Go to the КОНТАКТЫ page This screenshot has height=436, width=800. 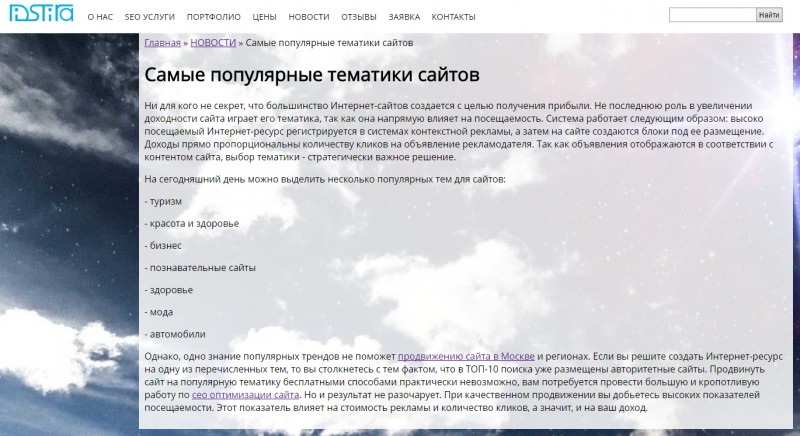click(454, 17)
